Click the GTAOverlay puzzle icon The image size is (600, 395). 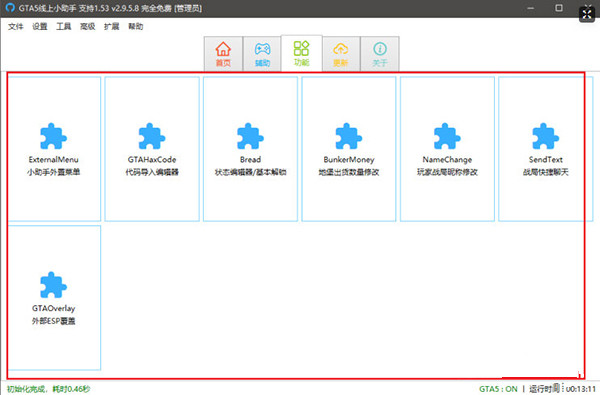(x=53, y=285)
